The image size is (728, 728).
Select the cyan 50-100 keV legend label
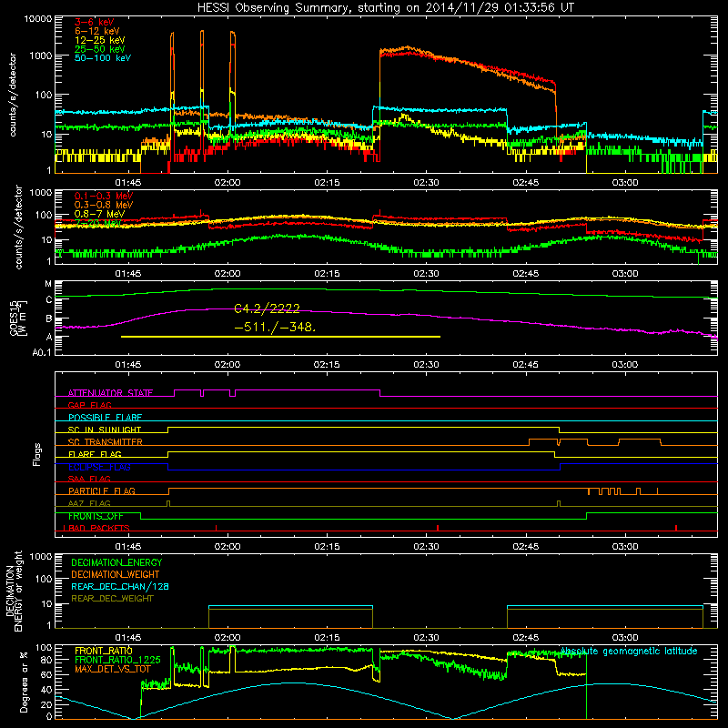tap(103, 58)
